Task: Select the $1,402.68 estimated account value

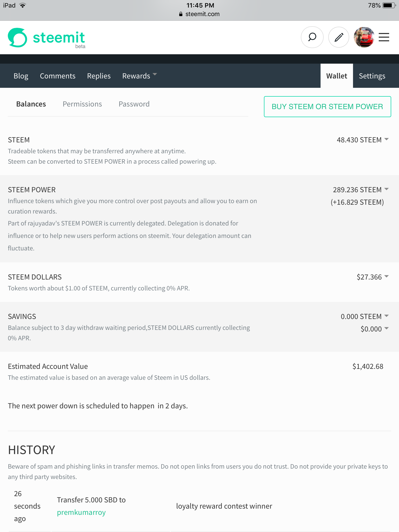Action: coord(368,366)
